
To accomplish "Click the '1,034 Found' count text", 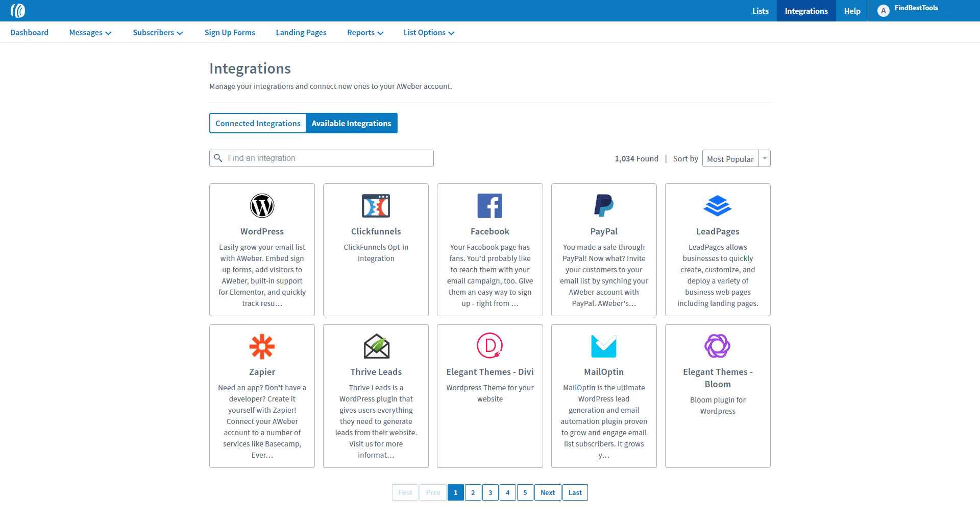I will 636,159.
